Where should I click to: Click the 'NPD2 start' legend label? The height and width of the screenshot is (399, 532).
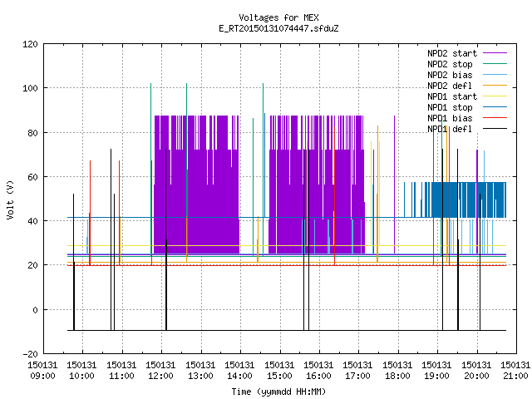coord(452,53)
